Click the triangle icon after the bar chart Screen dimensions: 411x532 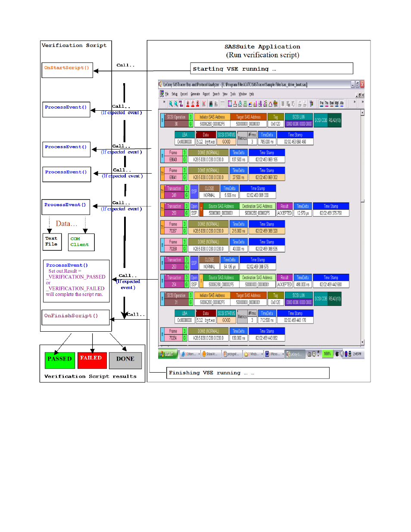pyautogui.click(x=270, y=103)
